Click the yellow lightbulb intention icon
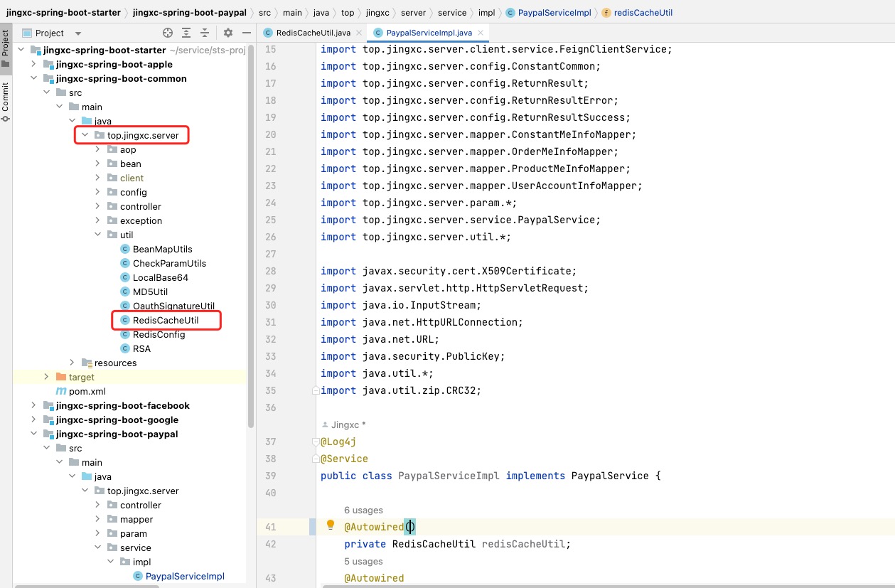 pyautogui.click(x=330, y=525)
